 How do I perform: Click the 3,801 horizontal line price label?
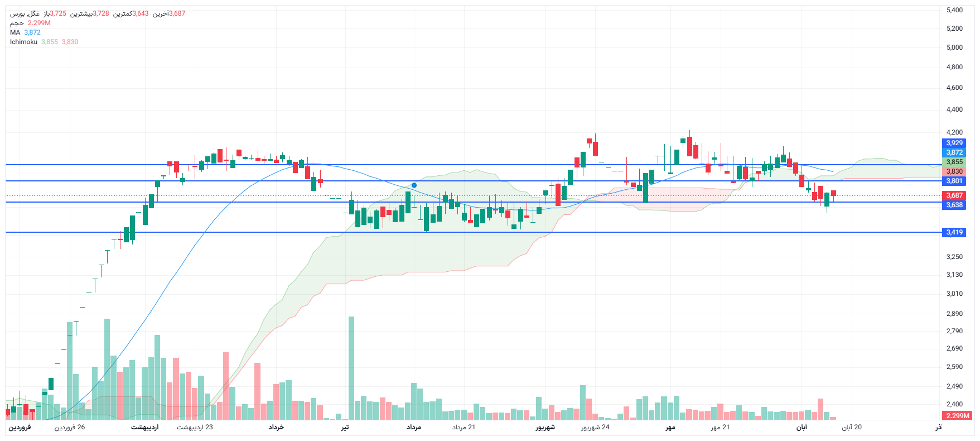(x=954, y=181)
